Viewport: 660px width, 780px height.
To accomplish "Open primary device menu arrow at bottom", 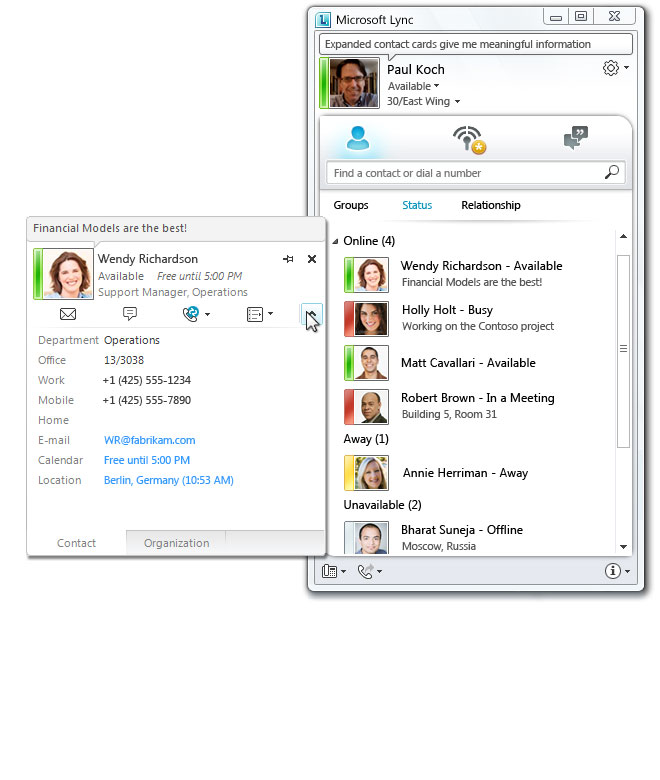I will 343,572.
